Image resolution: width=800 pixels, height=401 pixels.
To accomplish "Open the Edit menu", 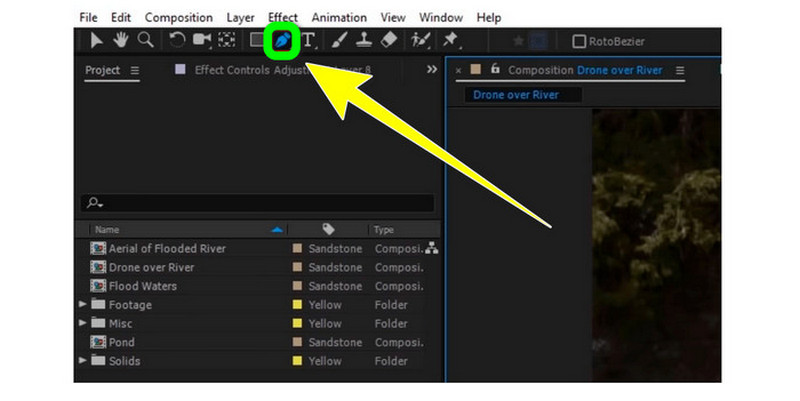I will point(121,17).
